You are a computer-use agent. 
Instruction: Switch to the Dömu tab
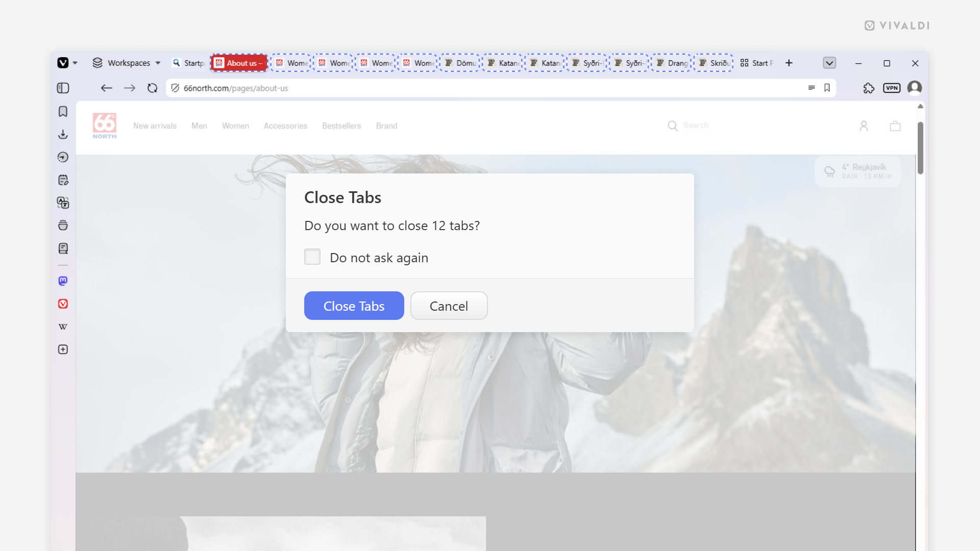(x=460, y=63)
